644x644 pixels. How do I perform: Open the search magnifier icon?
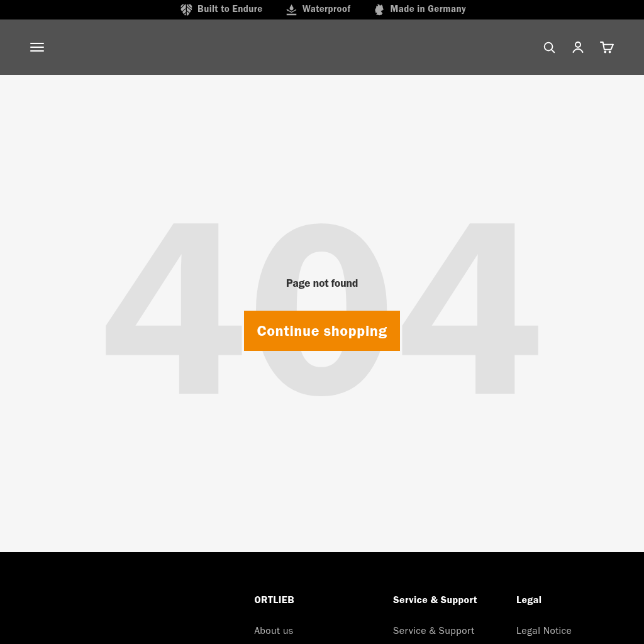pyautogui.click(x=549, y=47)
